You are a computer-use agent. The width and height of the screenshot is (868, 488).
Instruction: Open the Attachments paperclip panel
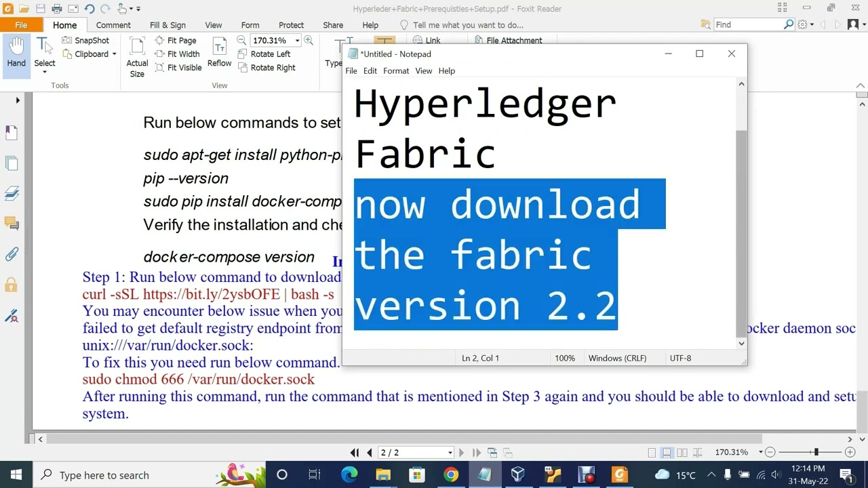(12, 254)
